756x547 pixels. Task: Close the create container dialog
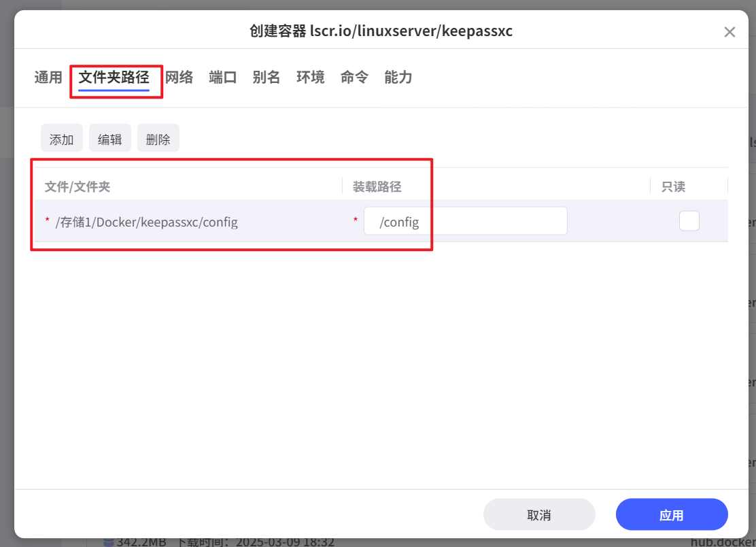coord(729,32)
